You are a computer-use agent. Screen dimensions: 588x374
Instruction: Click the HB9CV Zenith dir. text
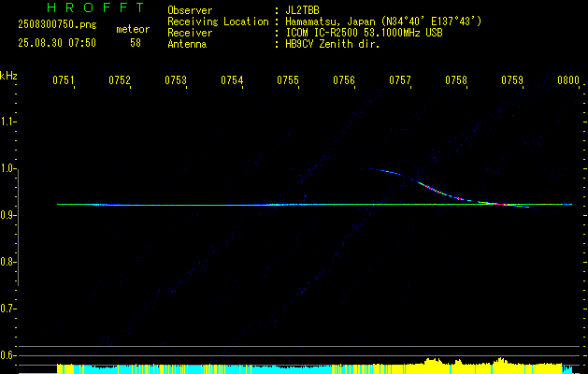pos(333,44)
